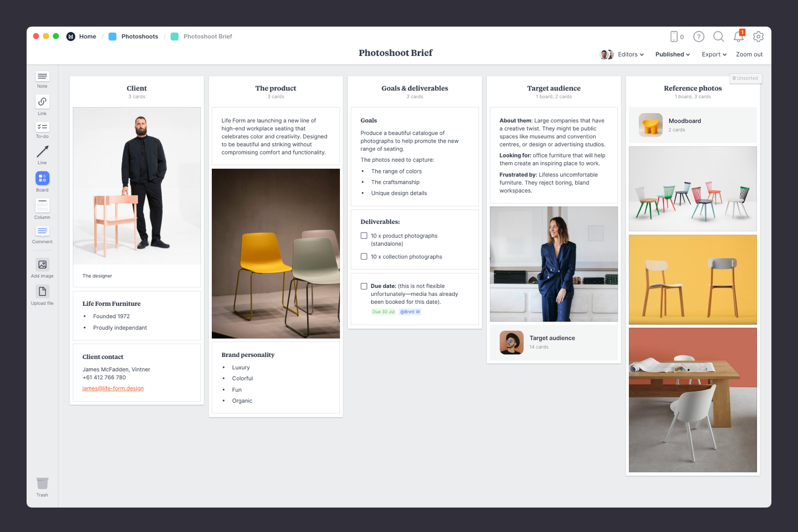Screen dimensions: 798x532
Task: Go to Home via the breadcrumb
Action: tap(87, 36)
